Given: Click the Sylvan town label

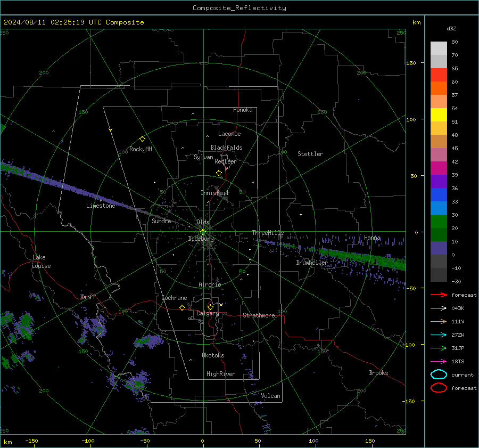Looking at the screenshot, I should [203, 157].
